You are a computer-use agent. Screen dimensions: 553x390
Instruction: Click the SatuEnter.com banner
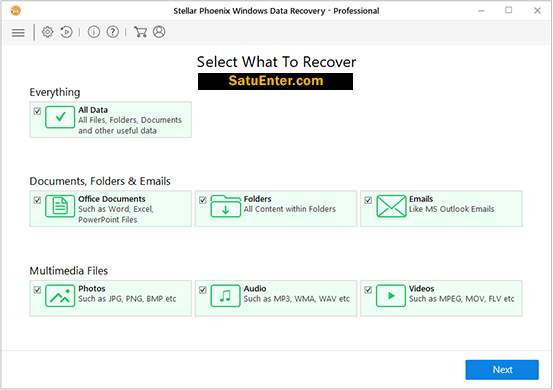[x=275, y=81]
